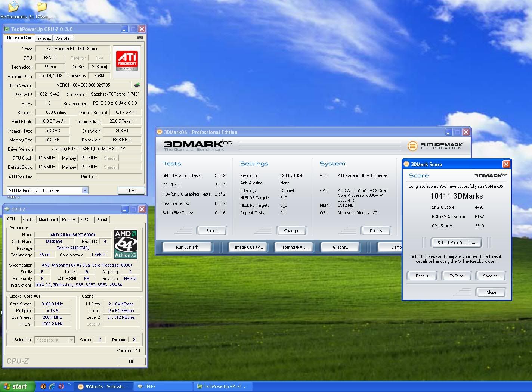Click the red globe quick launch icon
532x392 pixels.
click(61, 386)
